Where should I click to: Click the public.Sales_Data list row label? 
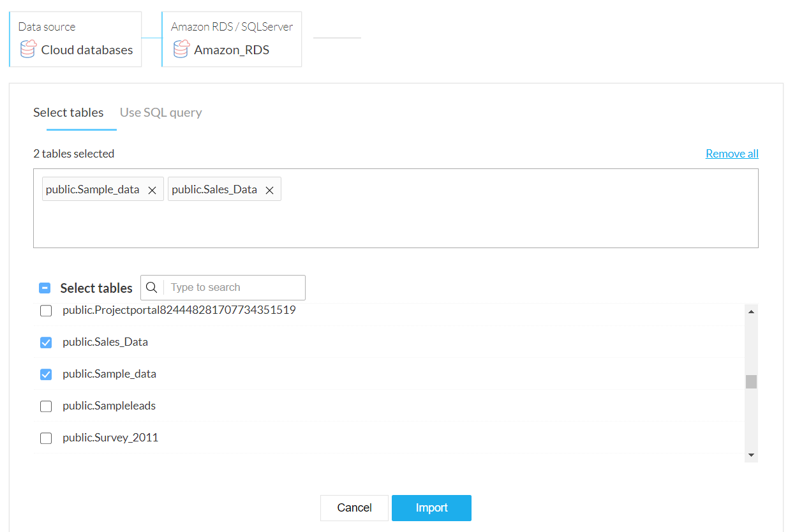[x=105, y=342]
